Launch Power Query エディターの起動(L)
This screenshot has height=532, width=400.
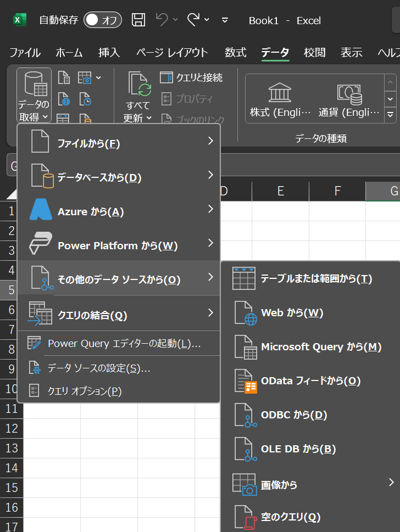(x=119, y=343)
